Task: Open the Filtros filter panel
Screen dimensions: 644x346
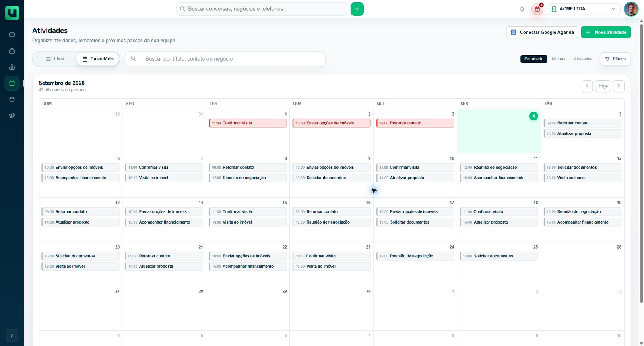Action: pos(615,59)
